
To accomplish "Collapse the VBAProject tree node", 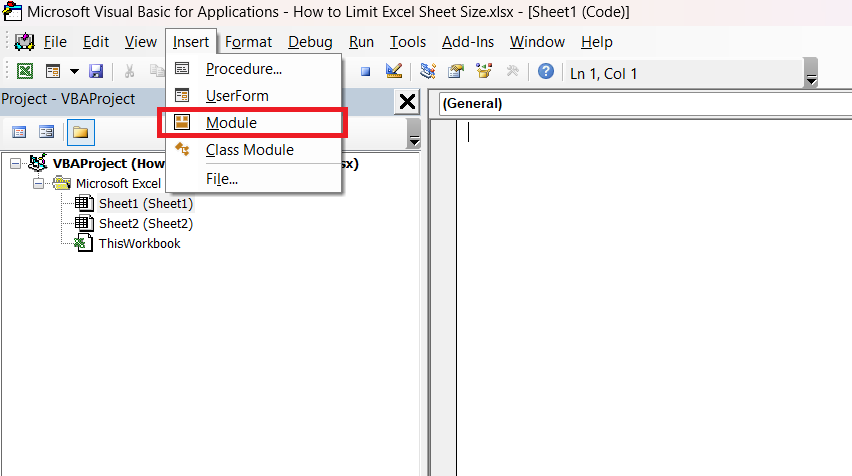I will point(16,164).
